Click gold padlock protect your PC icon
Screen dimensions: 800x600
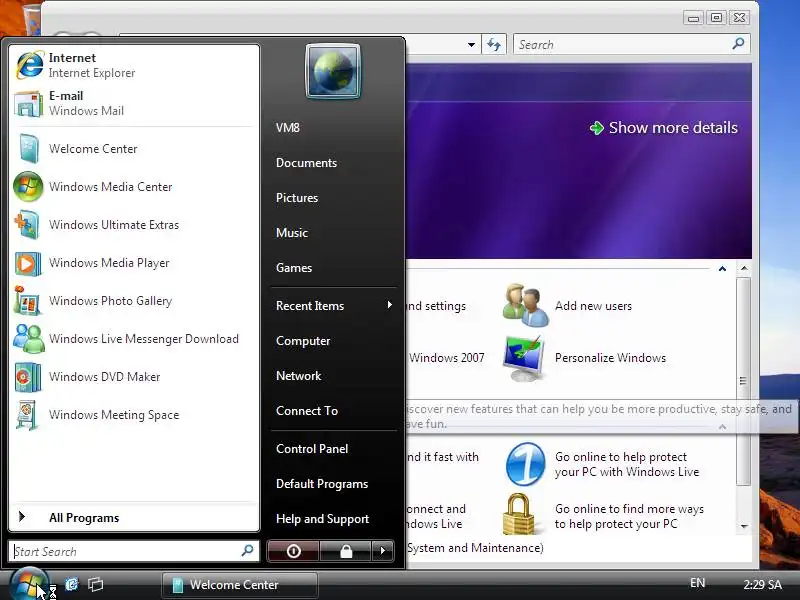519,514
